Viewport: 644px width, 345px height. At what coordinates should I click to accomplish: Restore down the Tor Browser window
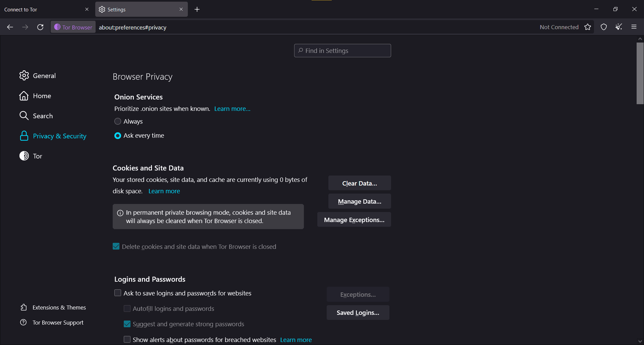(x=615, y=9)
